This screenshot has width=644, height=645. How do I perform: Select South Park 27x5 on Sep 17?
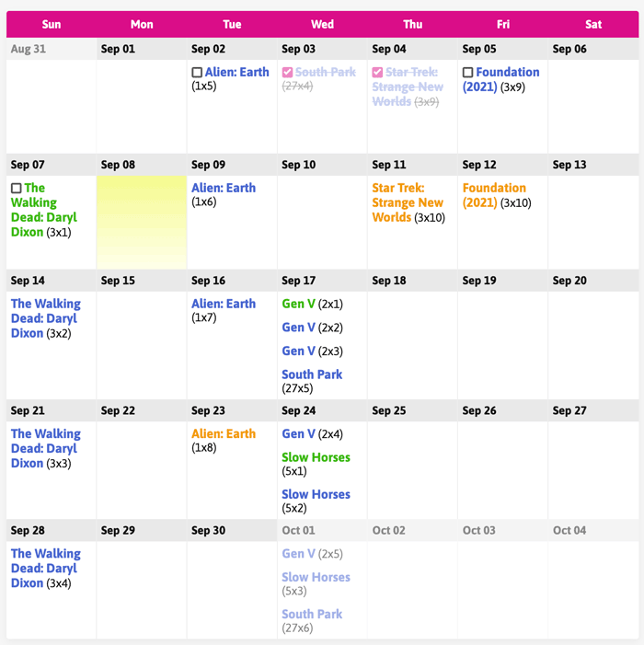coord(312,374)
